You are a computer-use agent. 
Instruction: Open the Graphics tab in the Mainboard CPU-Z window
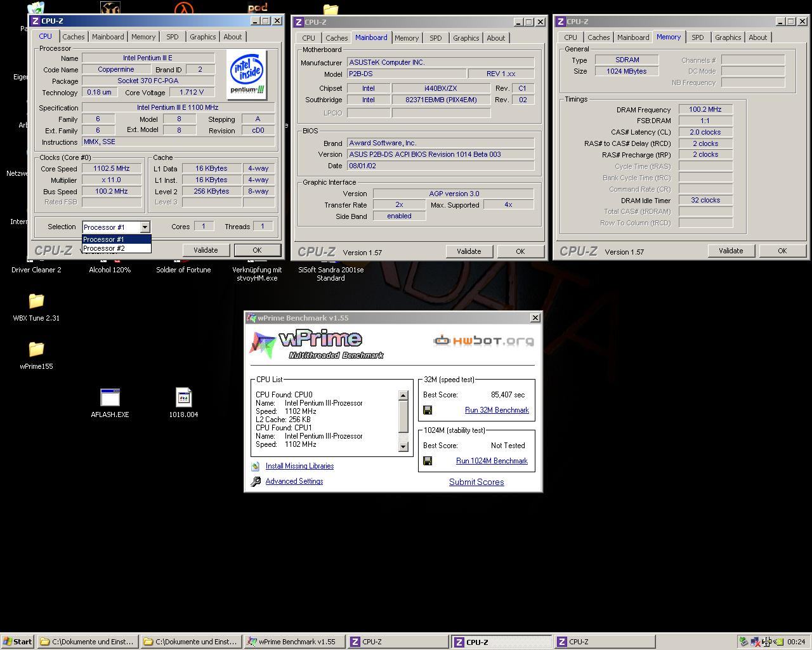pyautogui.click(x=466, y=38)
